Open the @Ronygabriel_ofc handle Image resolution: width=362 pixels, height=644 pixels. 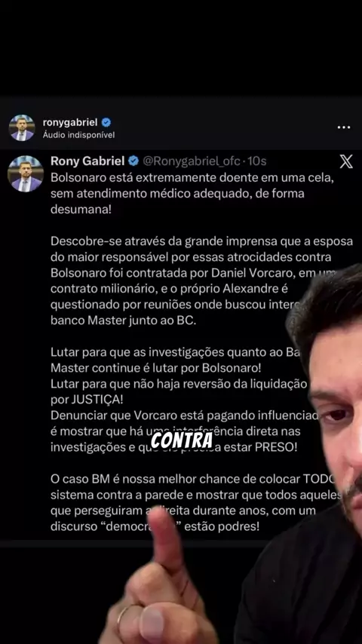(191, 161)
